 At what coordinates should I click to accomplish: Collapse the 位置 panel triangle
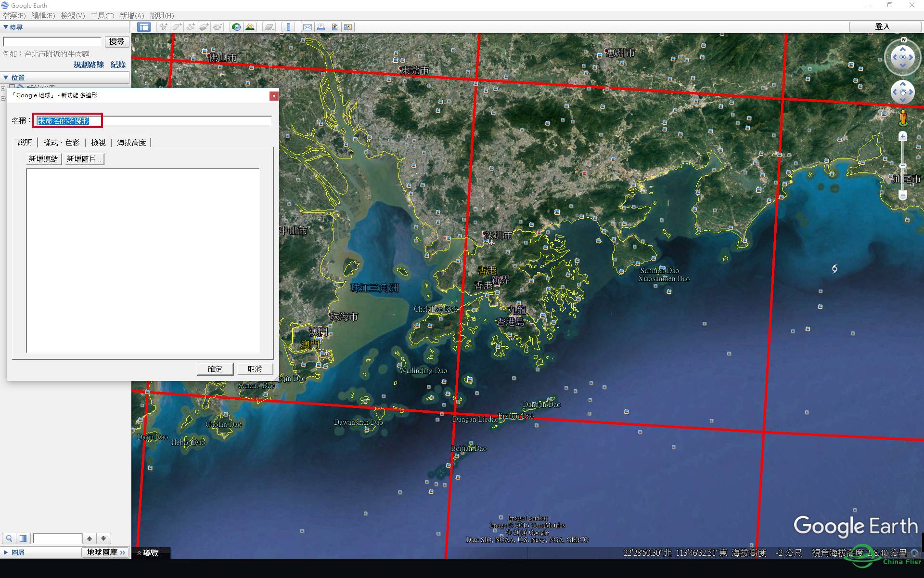[x=6, y=78]
